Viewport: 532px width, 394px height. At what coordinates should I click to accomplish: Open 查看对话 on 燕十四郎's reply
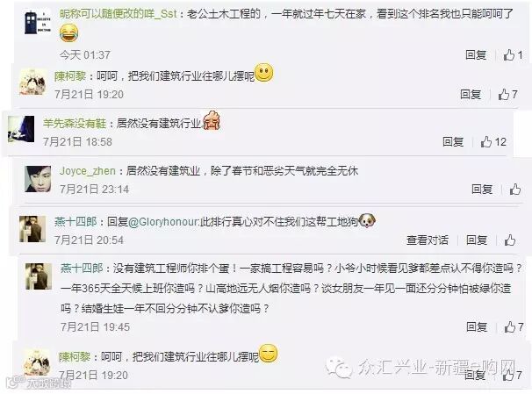428,240
